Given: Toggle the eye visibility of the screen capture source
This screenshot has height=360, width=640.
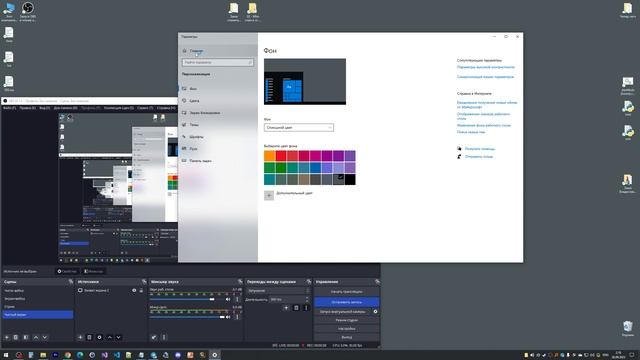Looking at the screenshot, I should tap(134, 290).
